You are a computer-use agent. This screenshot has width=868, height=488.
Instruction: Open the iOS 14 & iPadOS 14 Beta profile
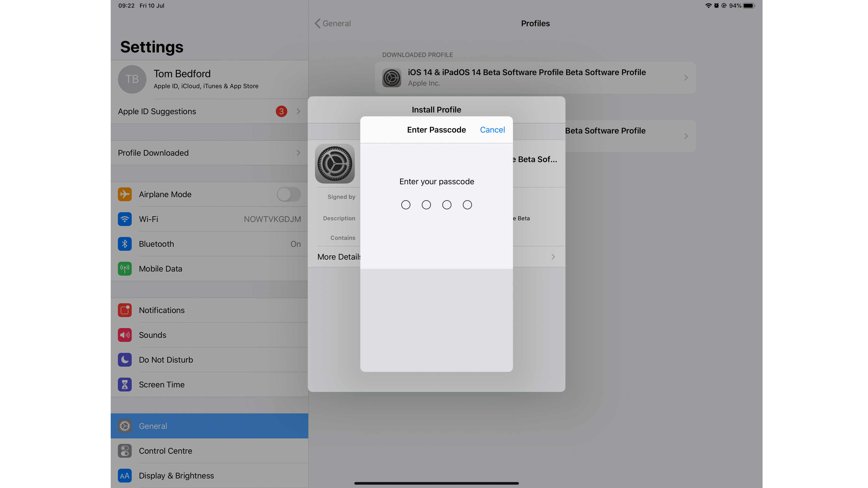pyautogui.click(x=535, y=78)
